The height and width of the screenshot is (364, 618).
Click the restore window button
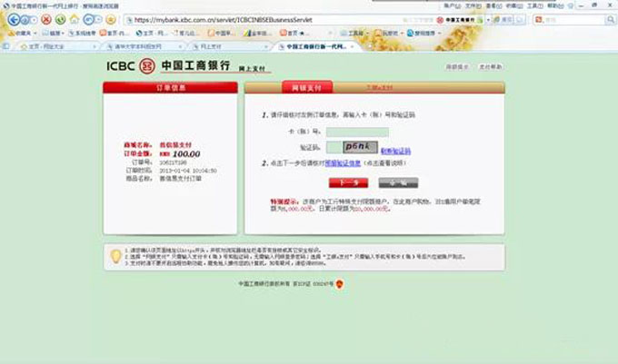[x=594, y=5]
